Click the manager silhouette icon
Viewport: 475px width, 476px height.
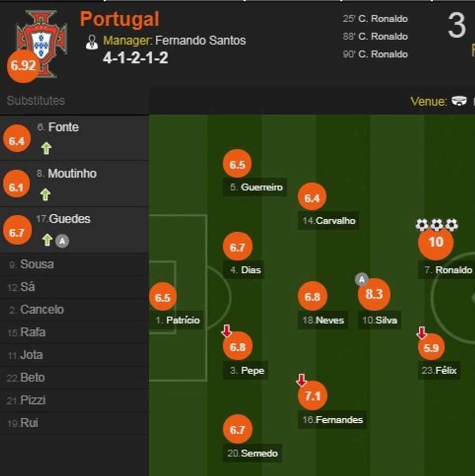92,41
